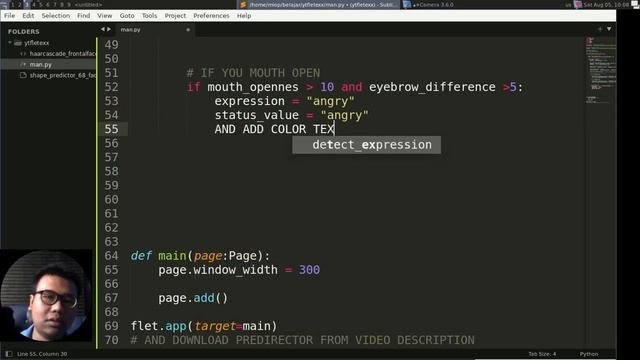
Task: Open the Goto menu
Action: [127, 16]
